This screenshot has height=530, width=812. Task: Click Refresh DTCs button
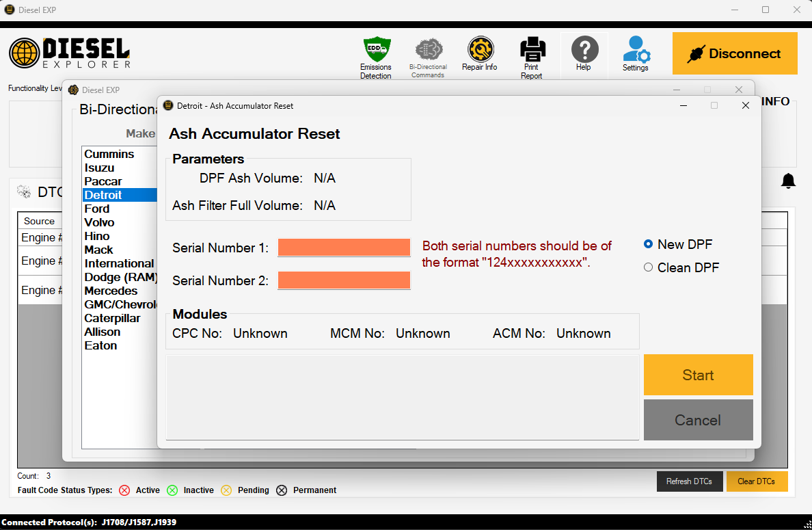tap(689, 481)
